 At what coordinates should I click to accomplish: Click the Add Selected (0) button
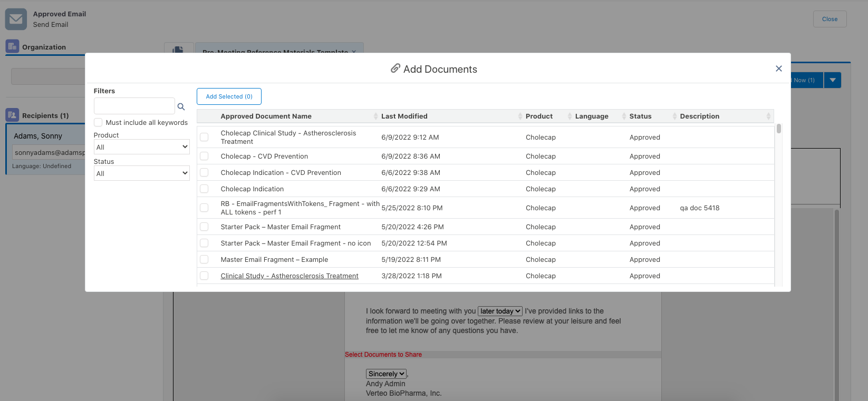[x=229, y=96]
